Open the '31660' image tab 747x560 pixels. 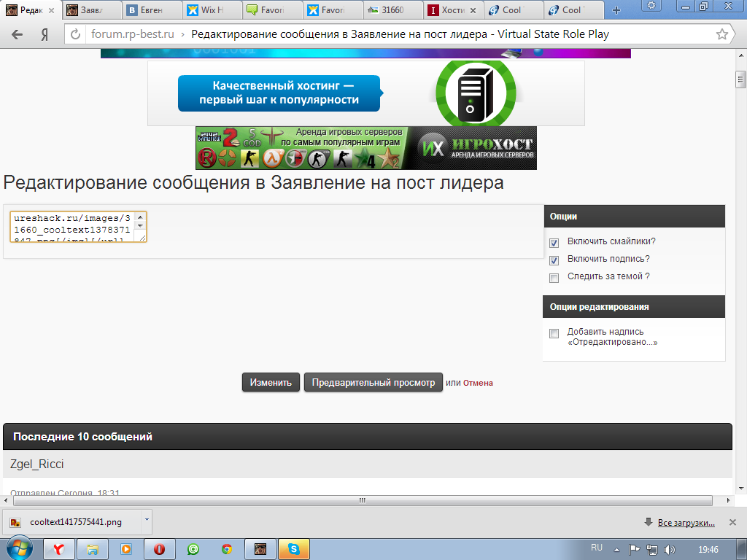[392, 10]
